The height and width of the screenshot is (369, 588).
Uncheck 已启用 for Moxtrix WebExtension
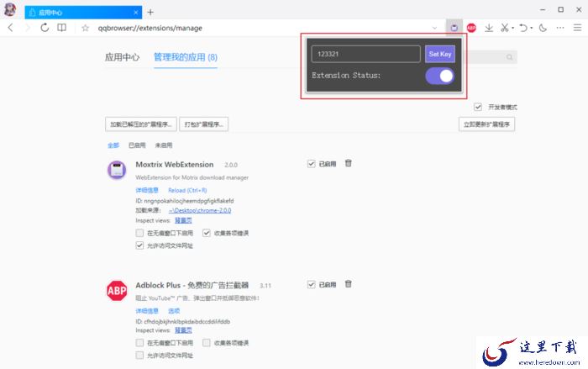pos(312,164)
